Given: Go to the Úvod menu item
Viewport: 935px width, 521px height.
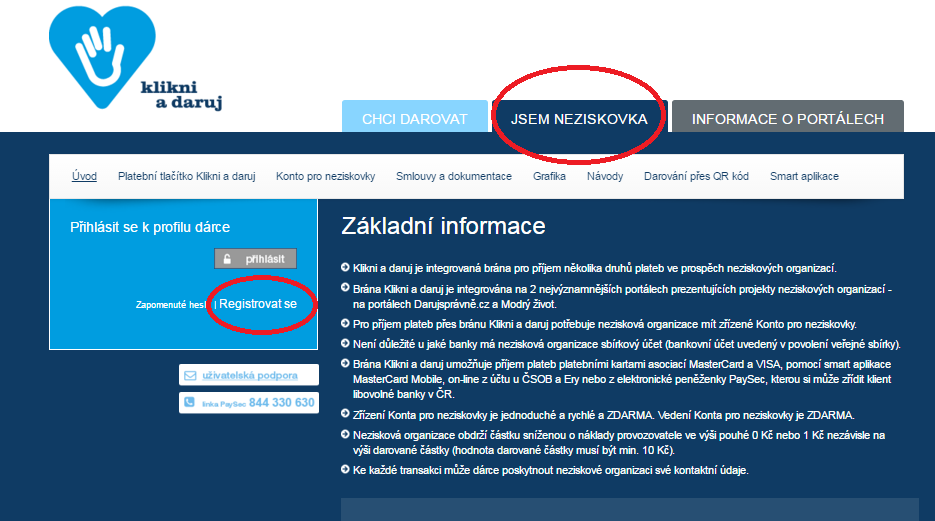Looking at the screenshot, I should click(x=84, y=176).
